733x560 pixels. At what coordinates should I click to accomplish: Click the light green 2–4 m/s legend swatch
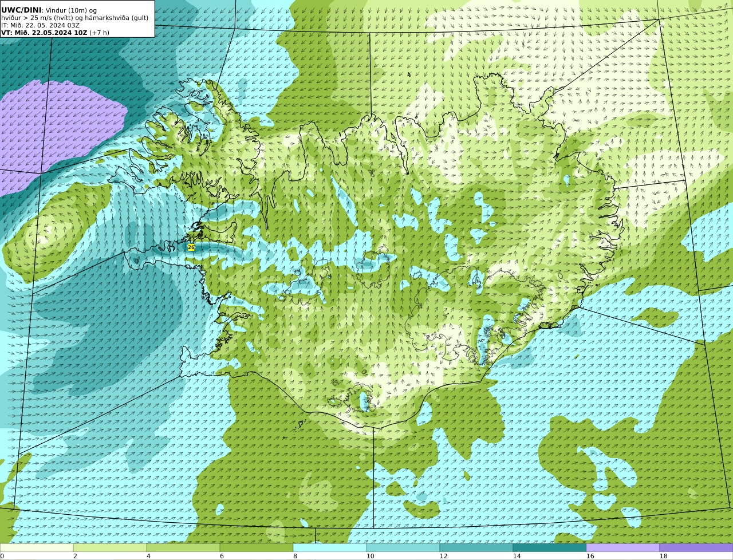pyautogui.click(x=110, y=547)
